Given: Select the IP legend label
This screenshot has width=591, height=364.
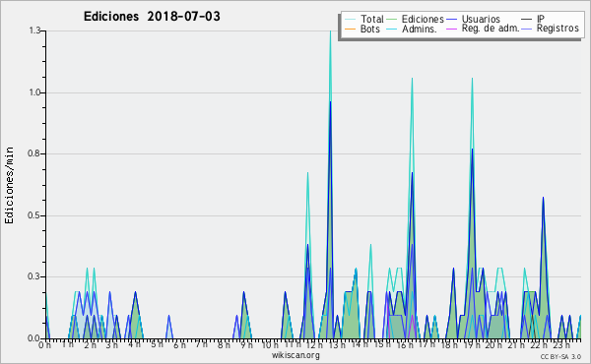Looking at the screenshot, I should point(541,19).
